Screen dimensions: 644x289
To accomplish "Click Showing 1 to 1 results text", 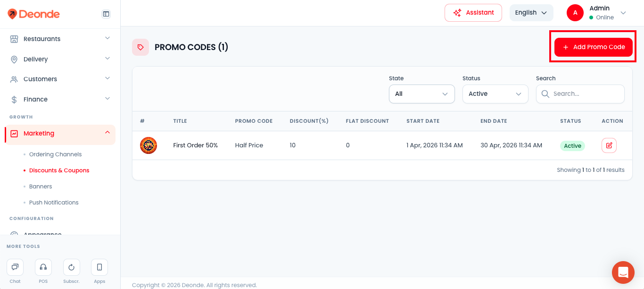I will [x=591, y=170].
